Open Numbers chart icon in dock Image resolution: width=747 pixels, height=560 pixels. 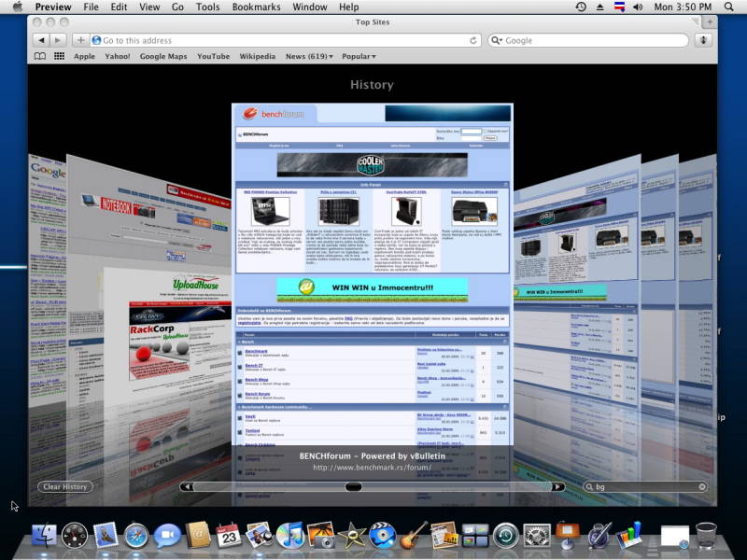(x=629, y=535)
